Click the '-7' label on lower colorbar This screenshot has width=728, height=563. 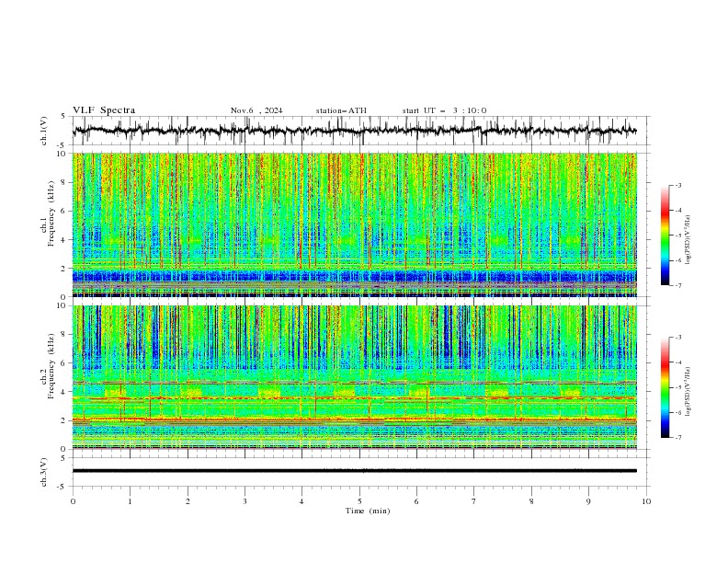[x=677, y=438]
